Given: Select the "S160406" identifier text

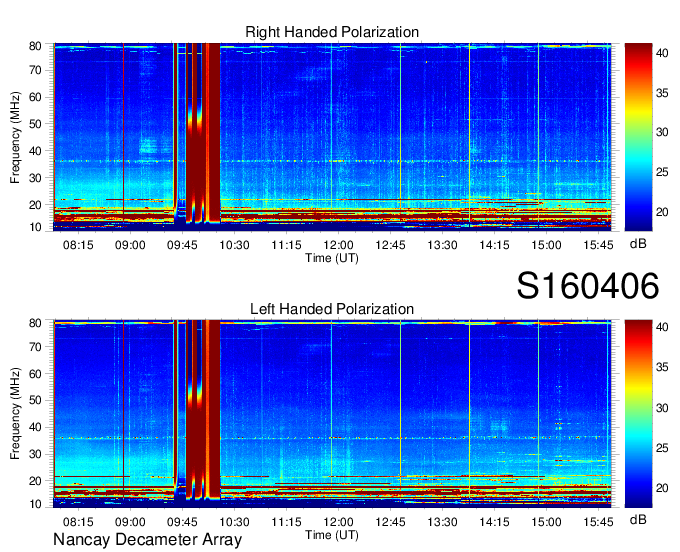Looking at the screenshot, I should click(588, 286).
